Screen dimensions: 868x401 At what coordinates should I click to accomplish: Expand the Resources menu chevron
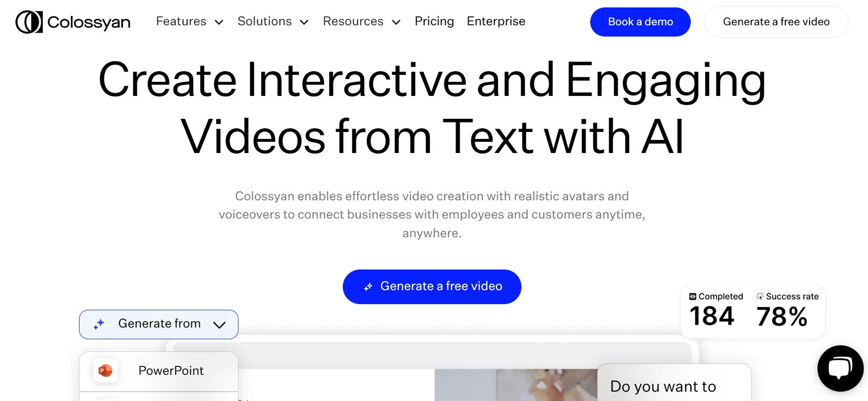(396, 22)
